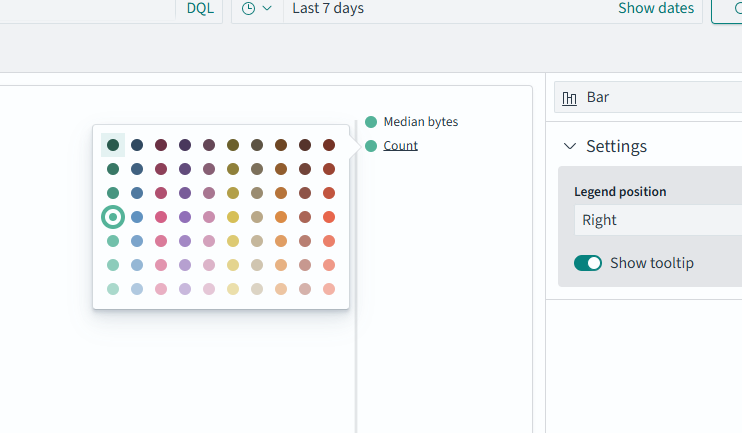Select the lightest pale blue swatch
Image resolution: width=742 pixels, height=433 pixels.
pyautogui.click(x=137, y=289)
